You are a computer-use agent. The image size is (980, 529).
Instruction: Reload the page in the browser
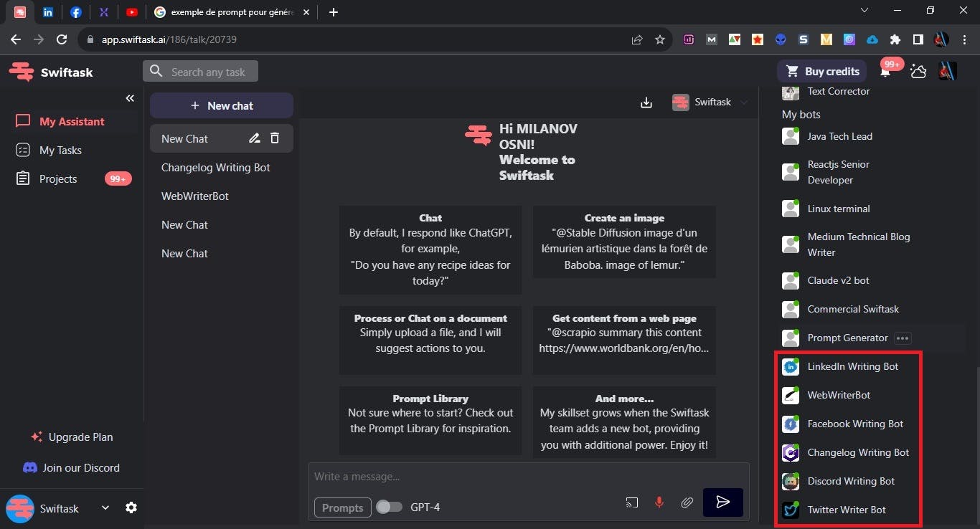[62, 39]
